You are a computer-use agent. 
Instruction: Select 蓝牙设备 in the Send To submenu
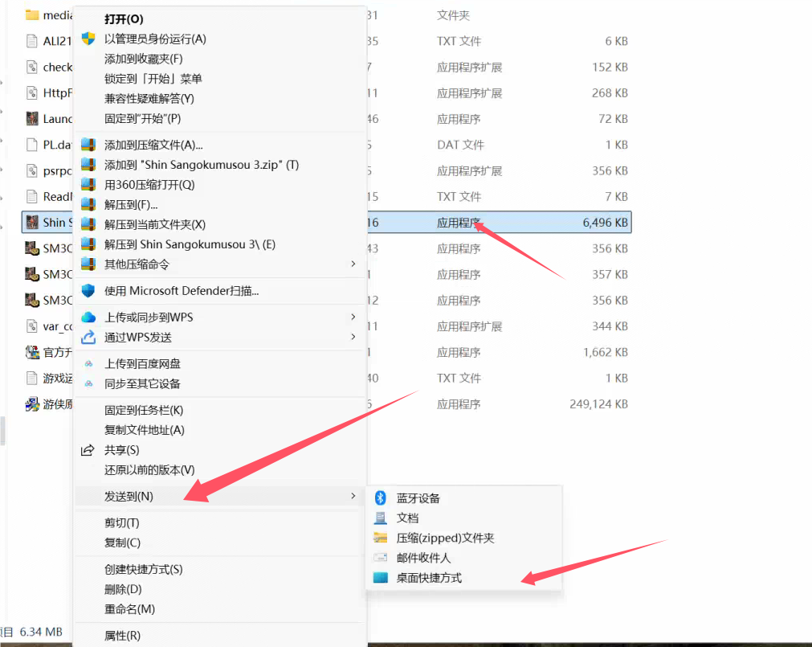[x=418, y=498]
